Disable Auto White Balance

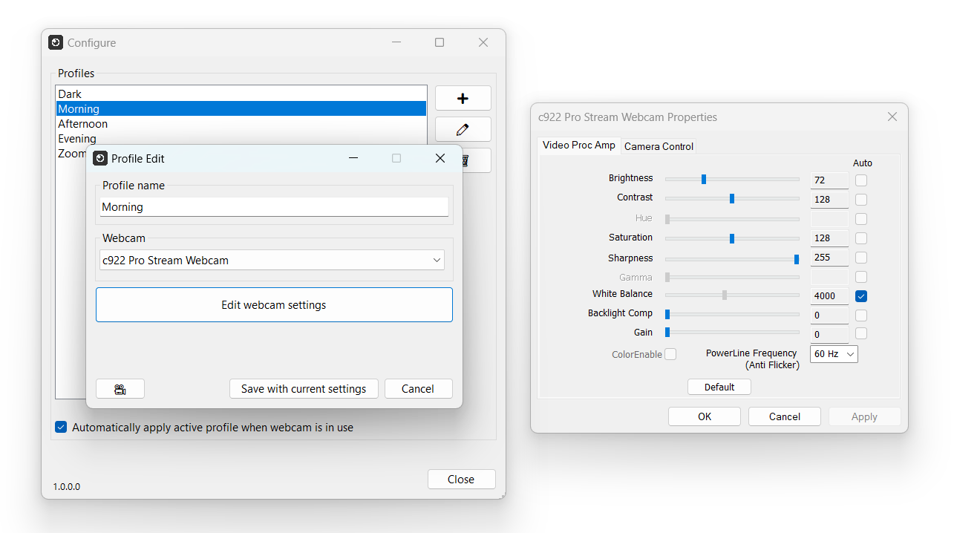coord(860,295)
